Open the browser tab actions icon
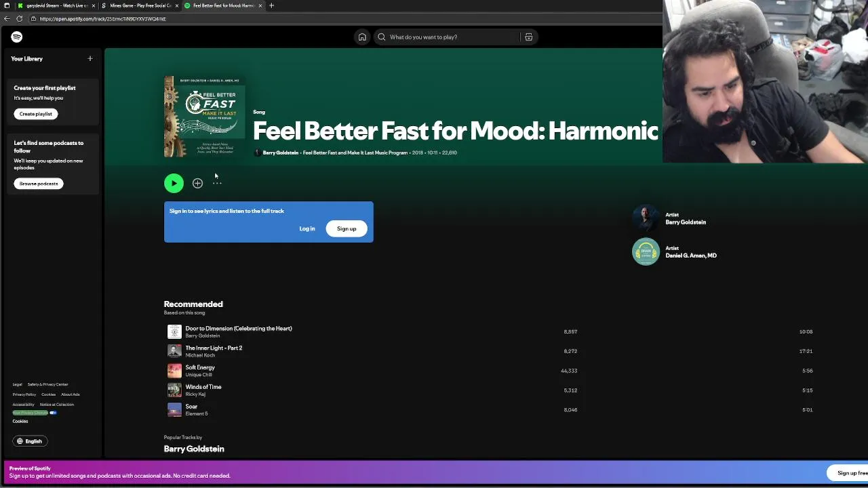The height and width of the screenshot is (488, 868). click(x=7, y=5)
